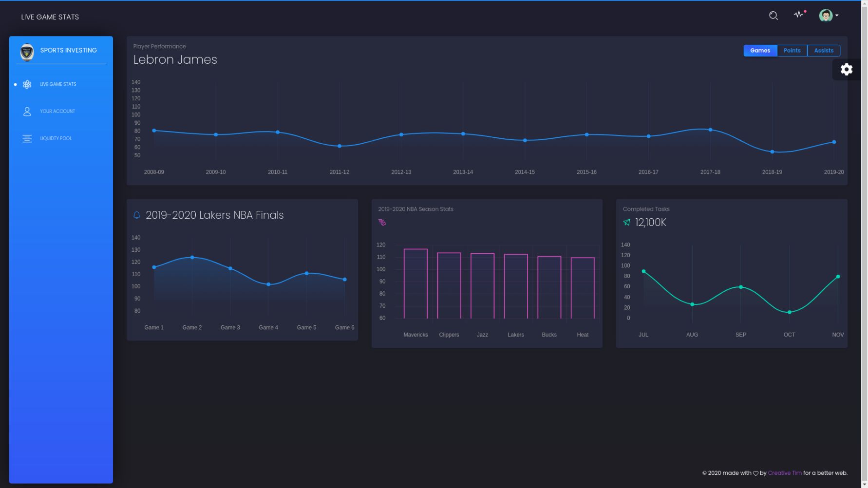Click the LIVE GAME STATS navbar title

pyautogui.click(x=50, y=17)
